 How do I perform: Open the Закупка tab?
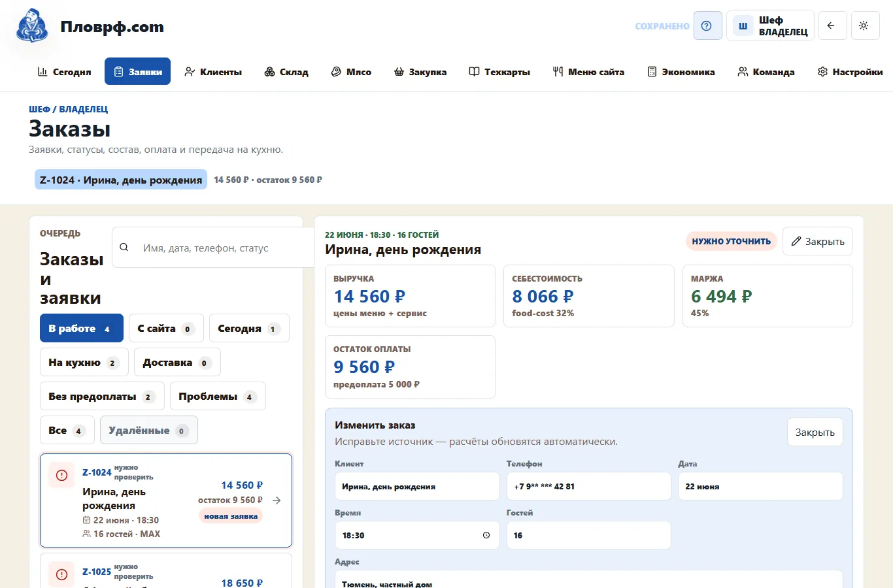(x=420, y=72)
